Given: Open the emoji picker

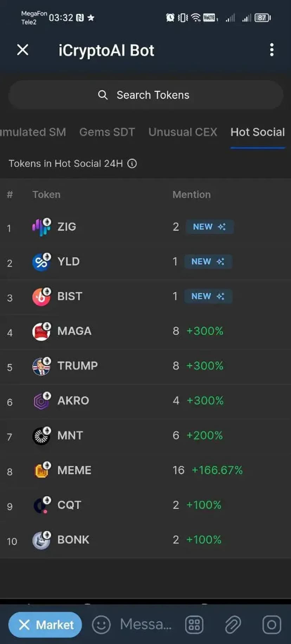Looking at the screenshot, I should tap(101, 625).
